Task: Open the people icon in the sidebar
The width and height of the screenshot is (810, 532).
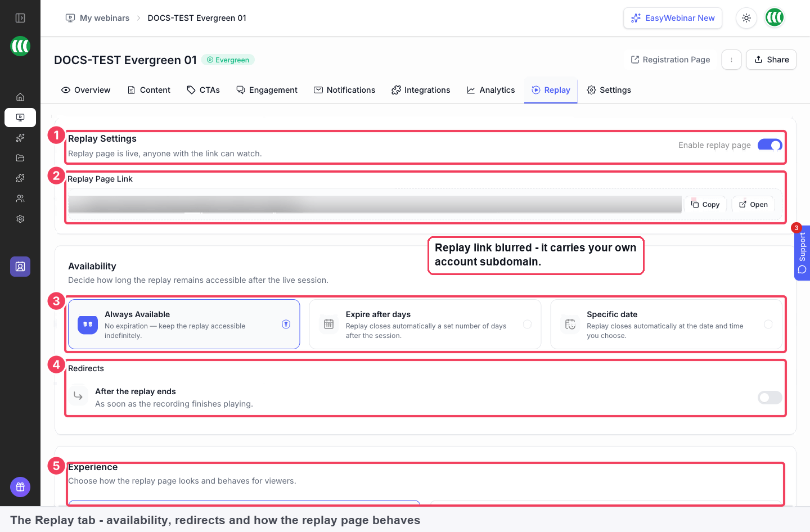Action: pyautogui.click(x=20, y=199)
